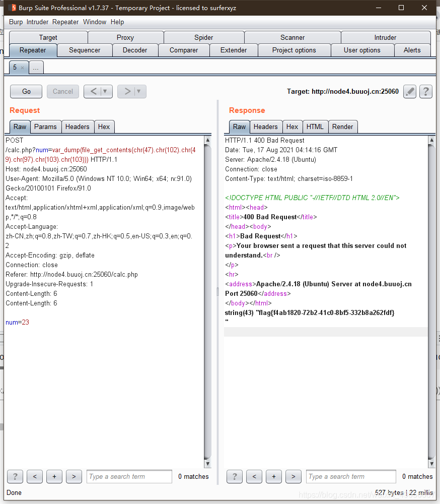Open the Project options tab
The height and width of the screenshot is (504, 440).
tap(294, 50)
